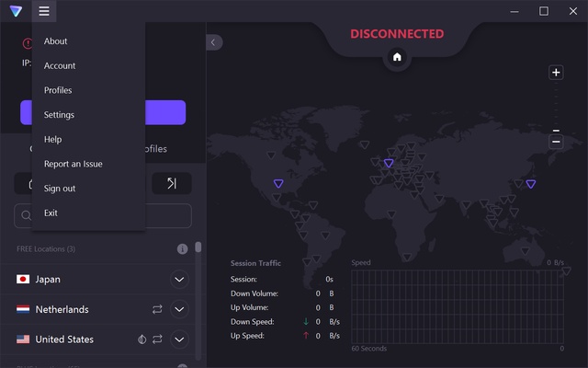Viewport: 588px width, 368px height.
Task: Collapse the sidebar with arrow button
Action: [214, 42]
